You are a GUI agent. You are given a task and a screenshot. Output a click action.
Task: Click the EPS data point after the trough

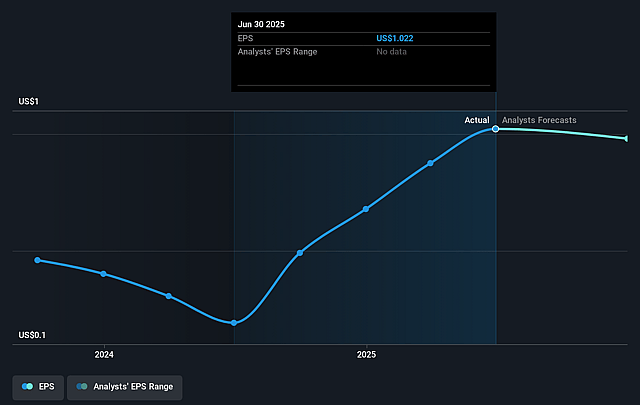point(300,253)
